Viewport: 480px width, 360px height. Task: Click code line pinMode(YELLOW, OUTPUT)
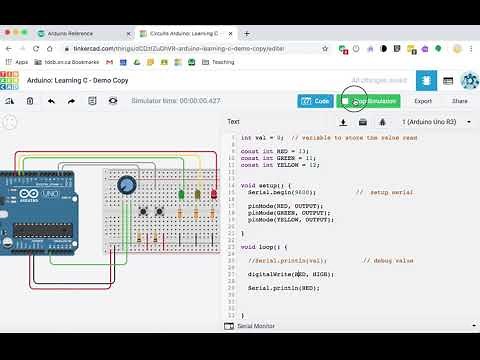pyautogui.click(x=291, y=220)
